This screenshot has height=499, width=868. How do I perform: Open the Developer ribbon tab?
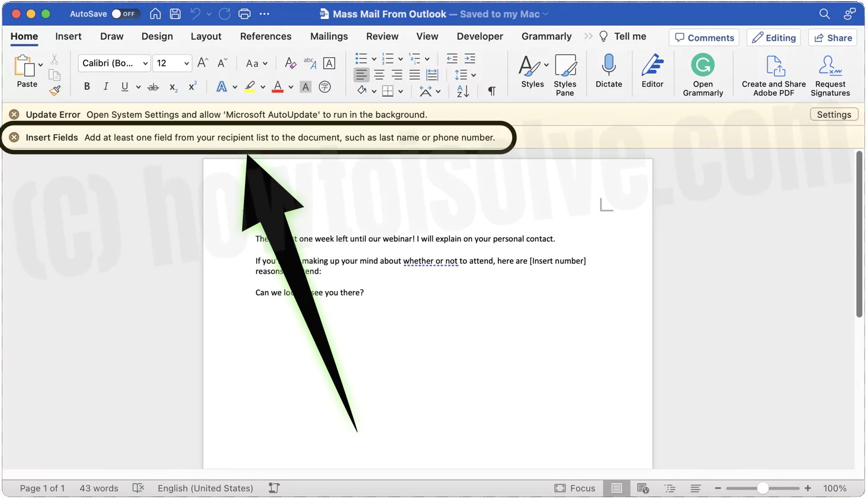[x=479, y=36]
